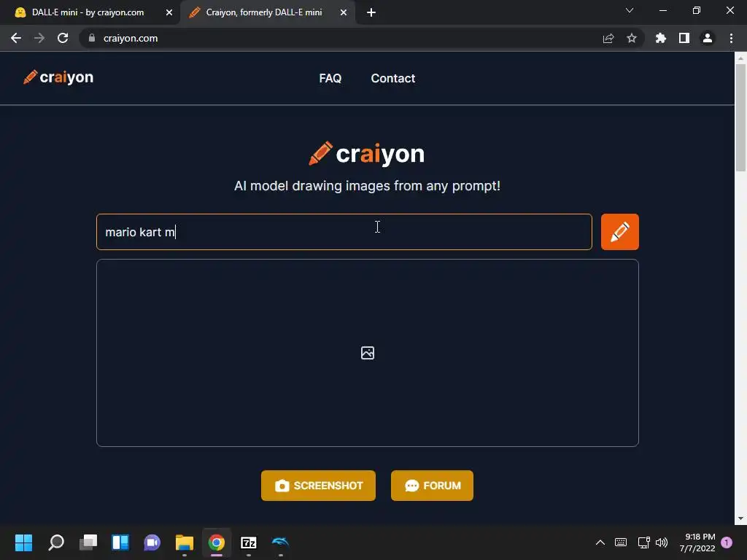Open the notification badge in the tray

point(727,542)
